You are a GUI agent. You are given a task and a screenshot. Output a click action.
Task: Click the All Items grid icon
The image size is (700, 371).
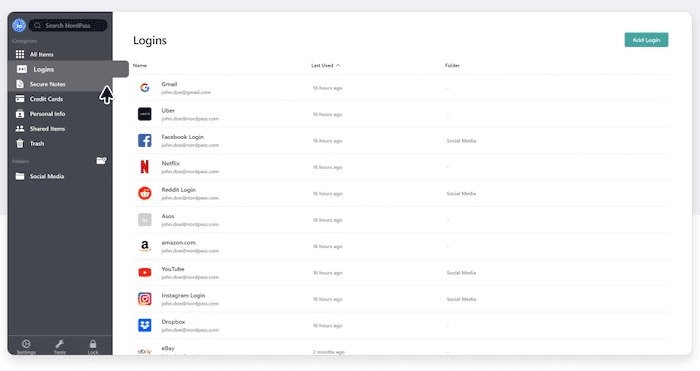[20, 54]
